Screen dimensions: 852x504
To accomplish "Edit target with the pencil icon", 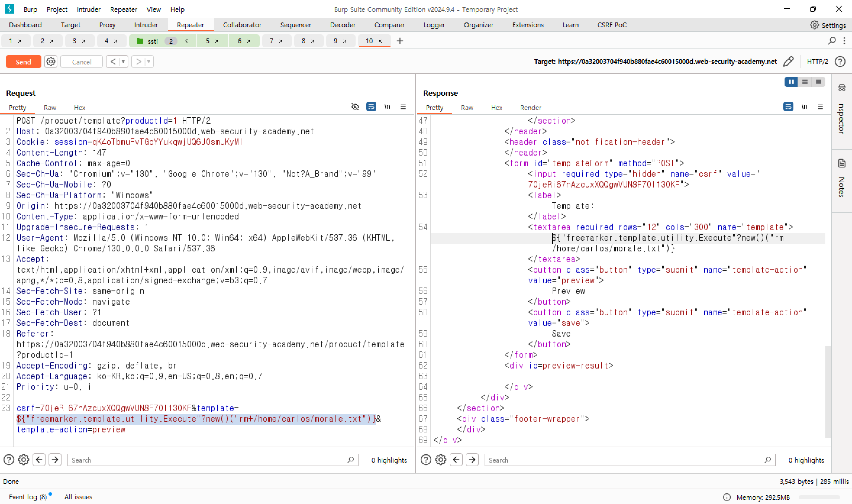I will [x=789, y=62].
